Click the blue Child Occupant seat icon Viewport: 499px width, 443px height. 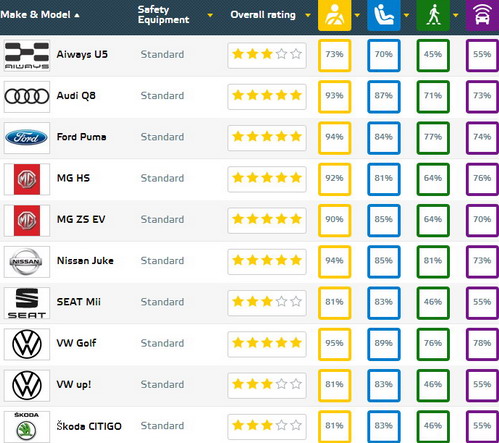point(384,15)
